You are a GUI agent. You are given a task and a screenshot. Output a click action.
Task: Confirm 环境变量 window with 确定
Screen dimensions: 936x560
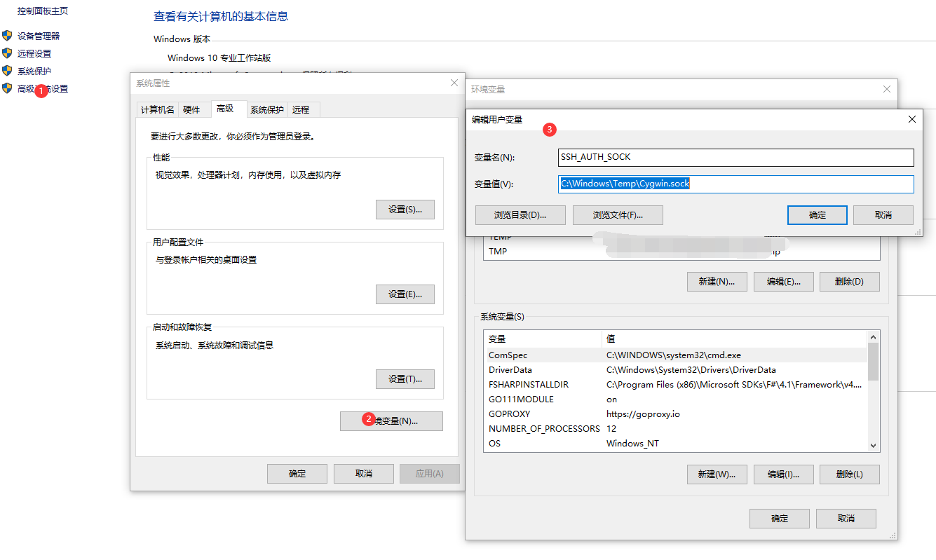780,518
